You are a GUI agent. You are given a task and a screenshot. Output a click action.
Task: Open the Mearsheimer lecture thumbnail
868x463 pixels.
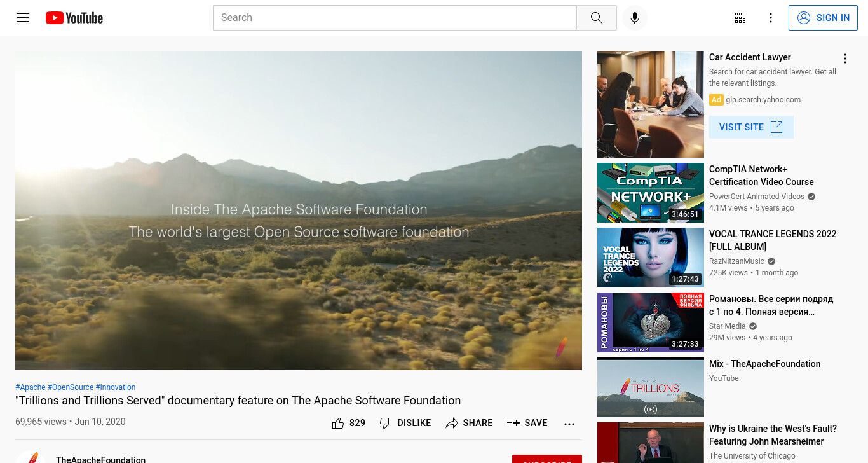(x=651, y=443)
